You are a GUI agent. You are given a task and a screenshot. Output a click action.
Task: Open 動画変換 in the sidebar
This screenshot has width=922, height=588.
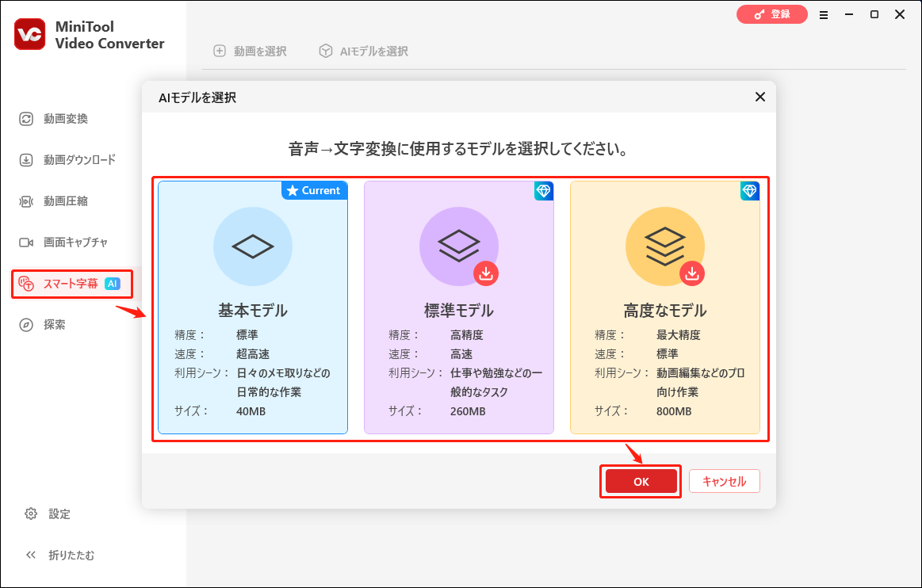[x=54, y=119]
